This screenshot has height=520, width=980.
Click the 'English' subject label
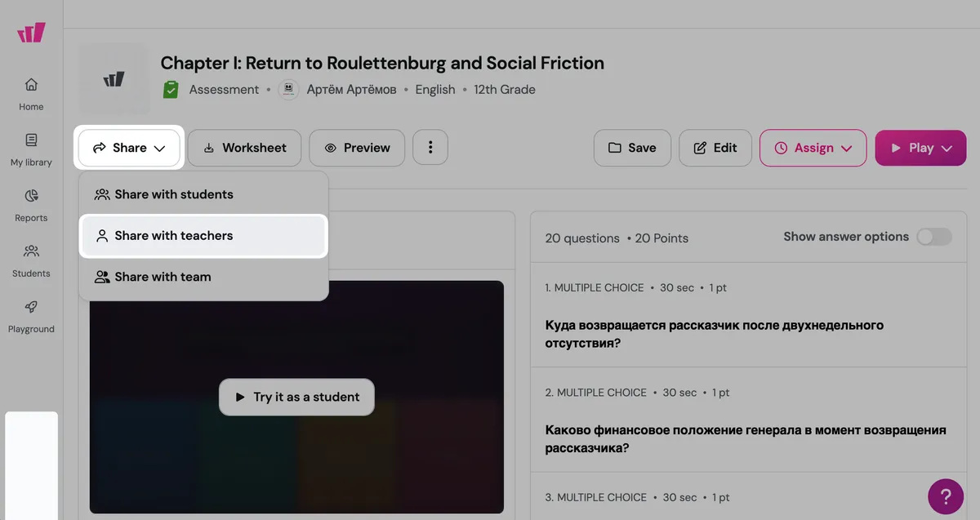(435, 90)
